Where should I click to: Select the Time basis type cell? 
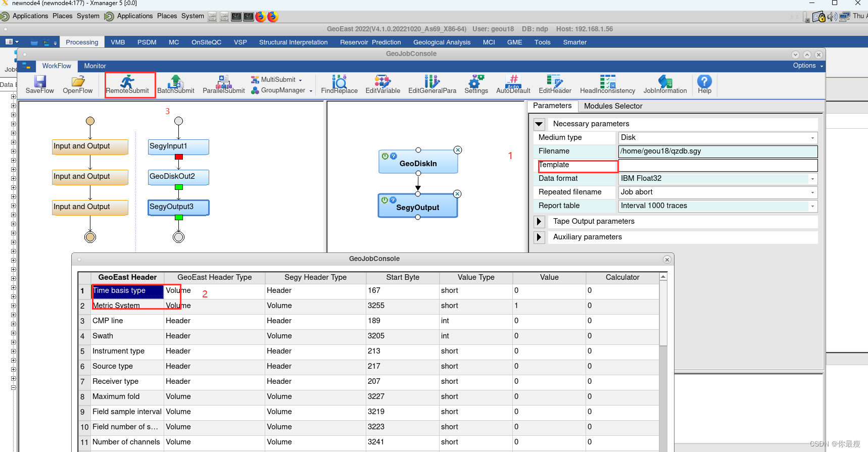[x=127, y=291]
